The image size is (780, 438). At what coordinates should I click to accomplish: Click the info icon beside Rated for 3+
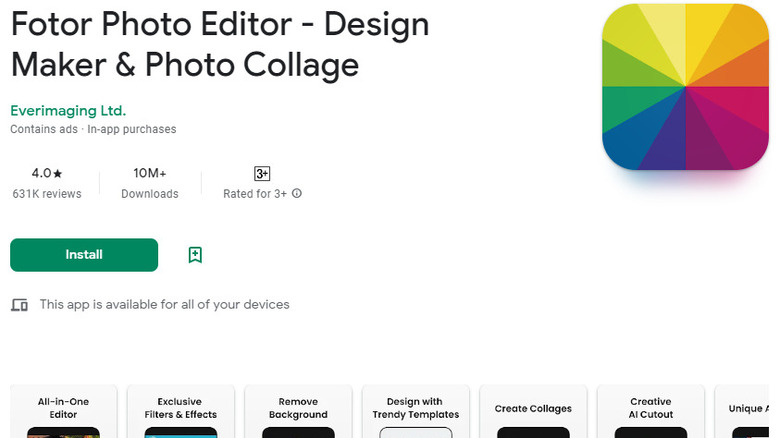tap(297, 194)
